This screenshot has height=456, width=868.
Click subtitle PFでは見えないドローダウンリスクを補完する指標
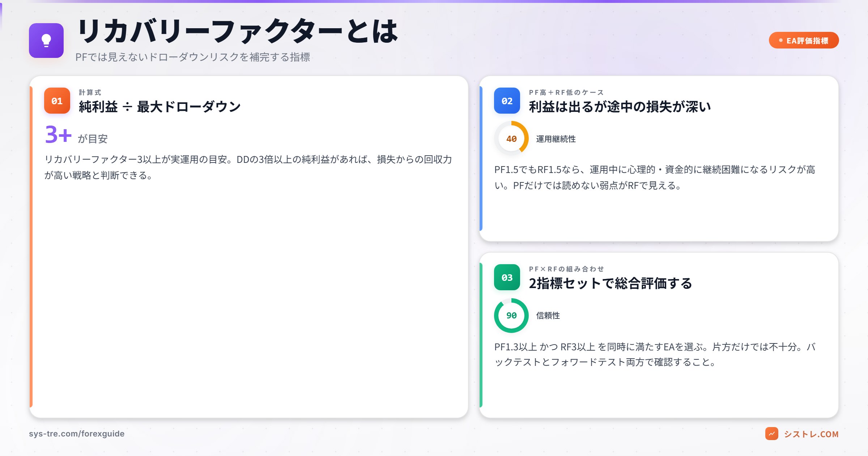(x=193, y=57)
